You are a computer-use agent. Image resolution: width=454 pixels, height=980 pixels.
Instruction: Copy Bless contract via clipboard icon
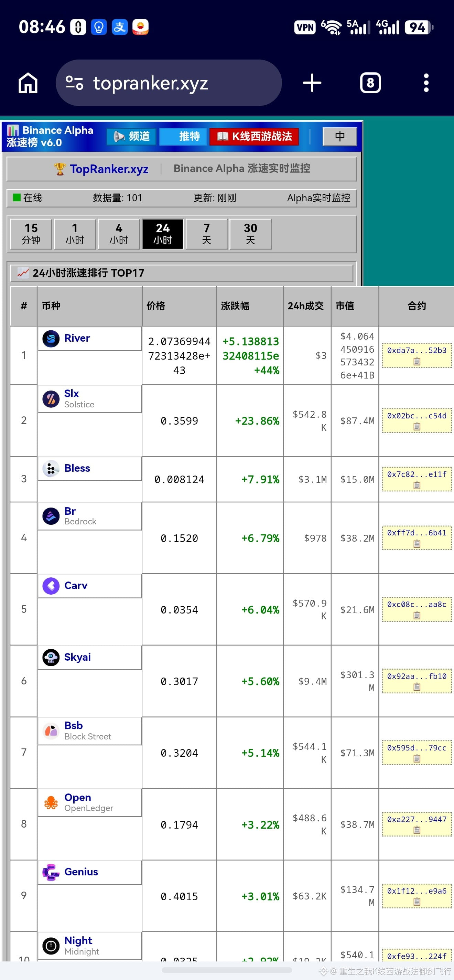(417, 485)
